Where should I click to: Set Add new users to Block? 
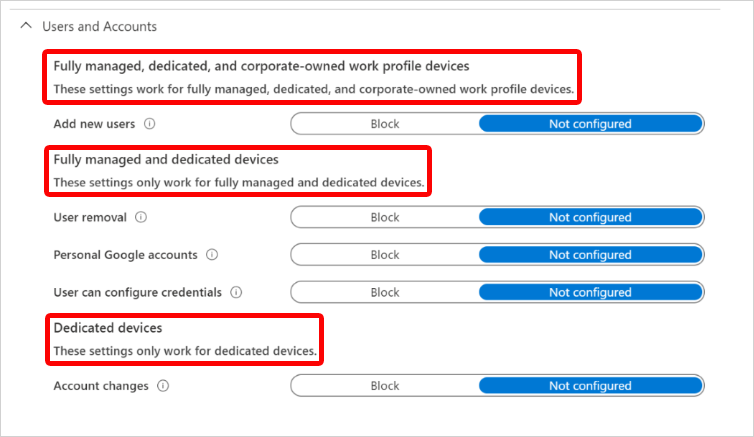(x=385, y=124)
